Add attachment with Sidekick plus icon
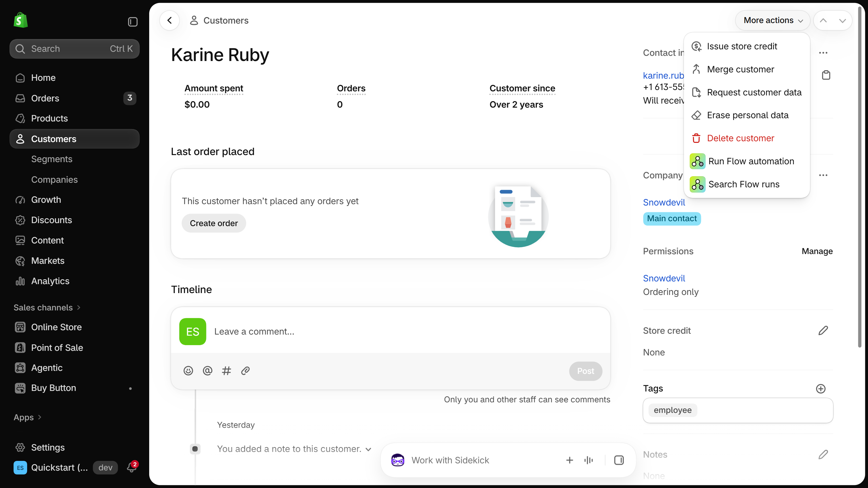868x488 pixels. coord(569,460)
